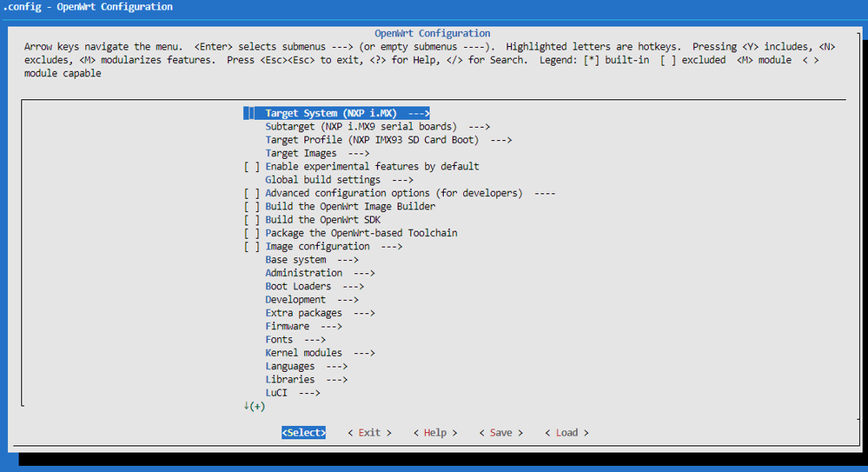Viewport: 868px width, 472px height.
Task: Expand the Firmware submenu
Action: (303, 326)
